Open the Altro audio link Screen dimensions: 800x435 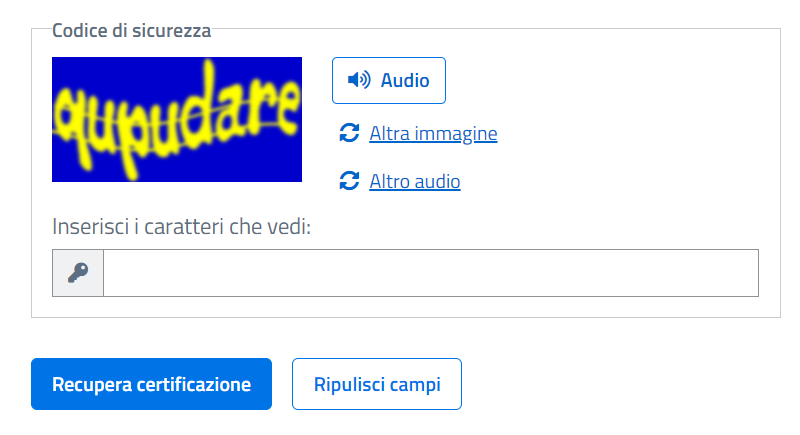coord(415,181)
